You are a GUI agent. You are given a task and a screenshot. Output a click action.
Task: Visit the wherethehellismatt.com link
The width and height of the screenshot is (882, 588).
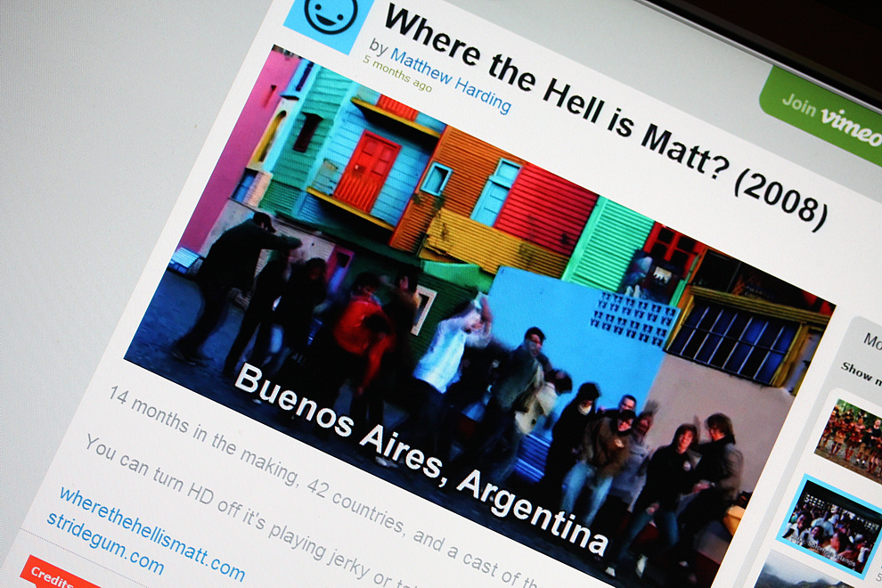tap(151, 535)
